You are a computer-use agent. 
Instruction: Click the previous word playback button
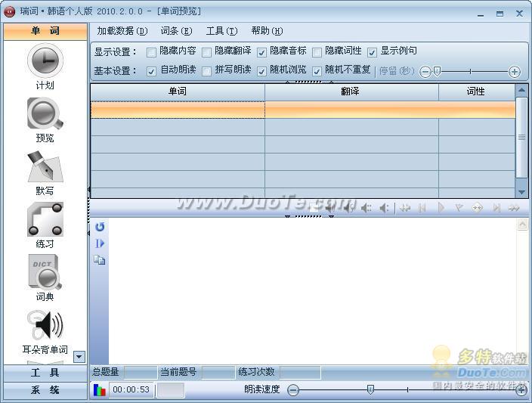pyautogui.click(x=422, y=208)
